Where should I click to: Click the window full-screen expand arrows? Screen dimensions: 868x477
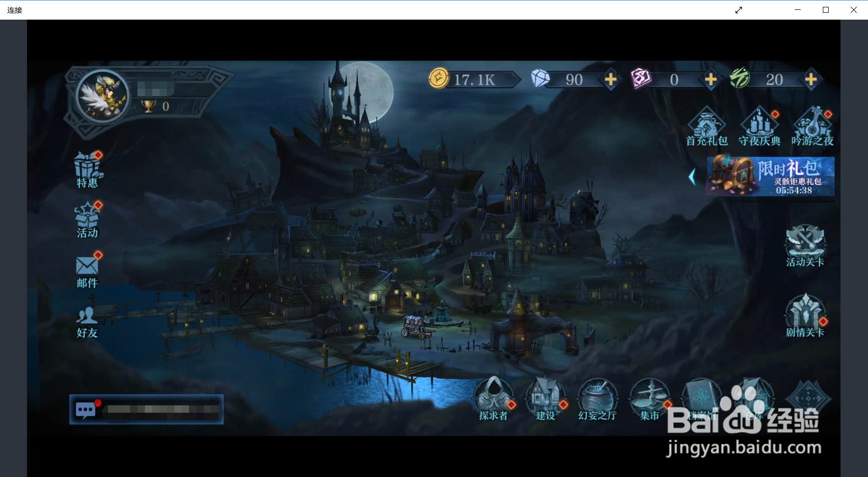[738, 10]
